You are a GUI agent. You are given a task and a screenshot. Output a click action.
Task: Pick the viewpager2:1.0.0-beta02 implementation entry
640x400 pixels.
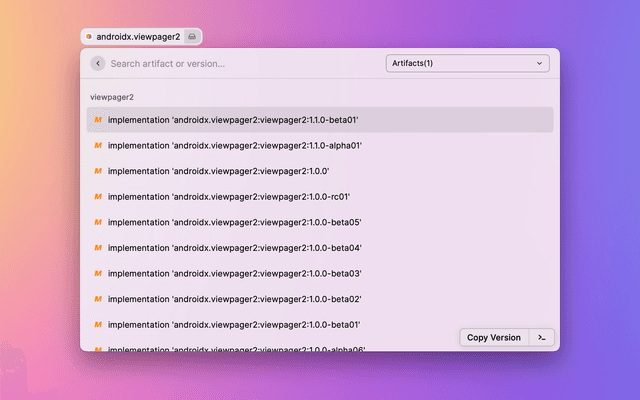[235, 299]
